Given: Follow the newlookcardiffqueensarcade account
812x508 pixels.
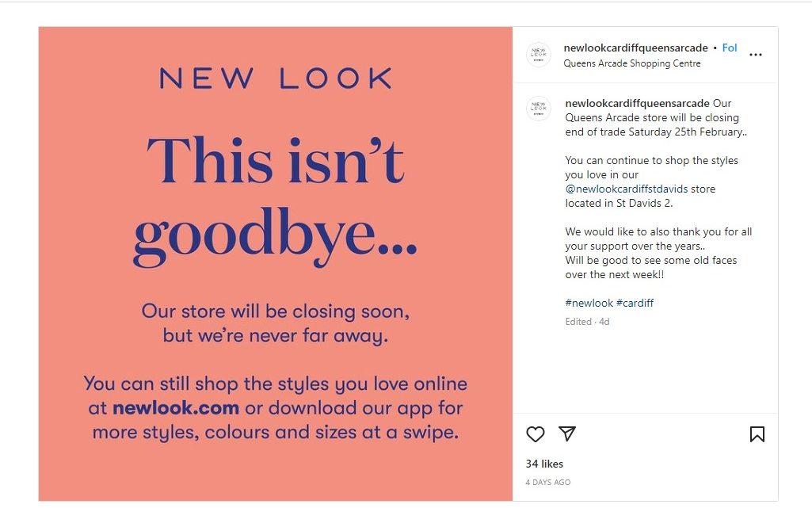Looking at the screenshot, I should pos(729,48).
